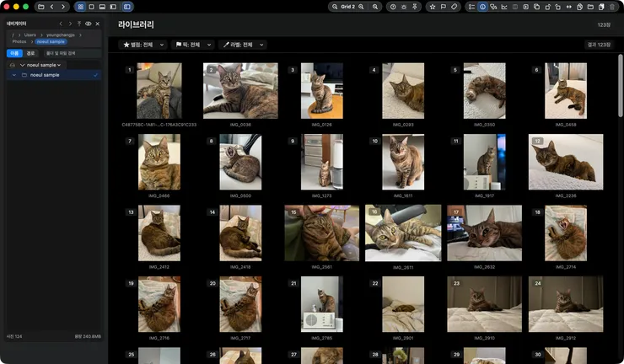Viewport: 624px width, 364px height.
Task: Switch to filmstrip view mode
Action: coord(102,7)
